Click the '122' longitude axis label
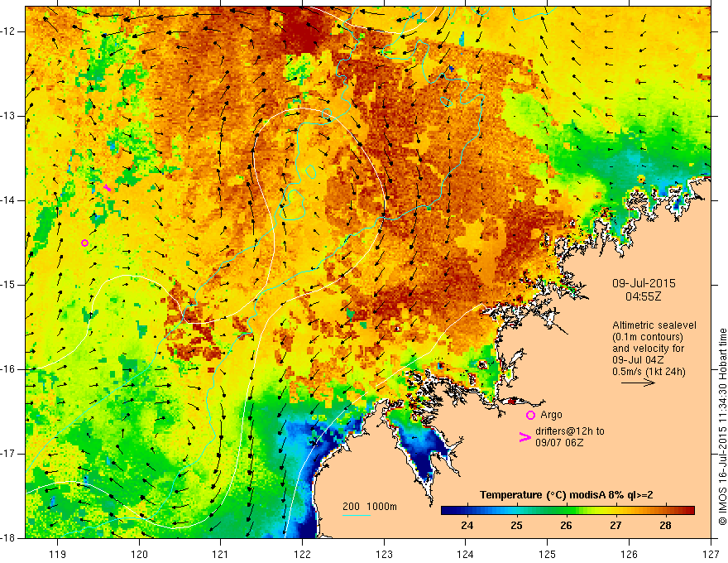The height and width of the screenshot is (563, 728). [302, 554]
